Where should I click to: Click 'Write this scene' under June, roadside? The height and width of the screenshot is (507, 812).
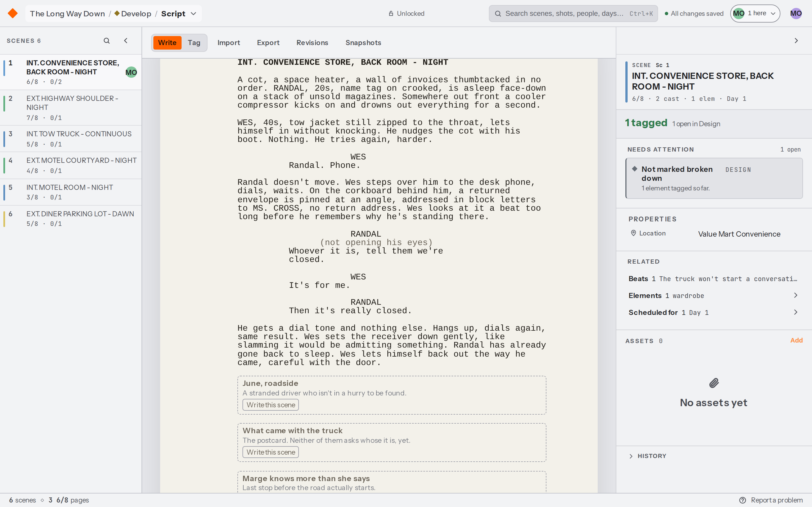271,405
